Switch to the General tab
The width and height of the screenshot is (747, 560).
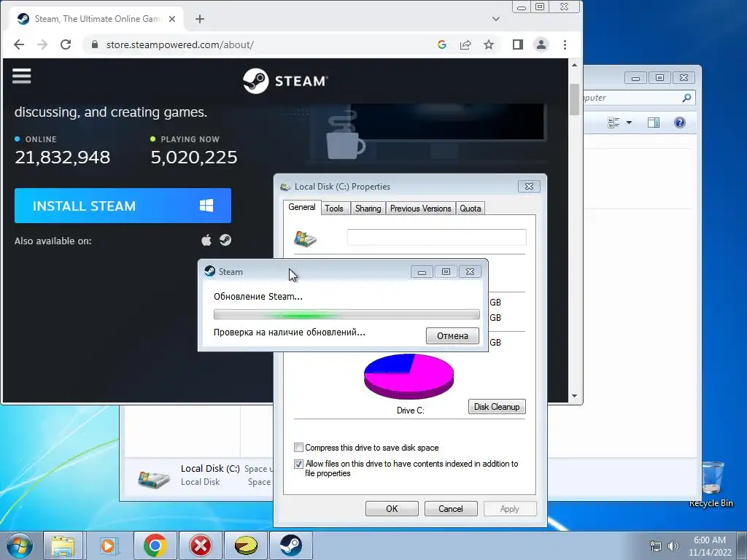[x=301, y=207]
